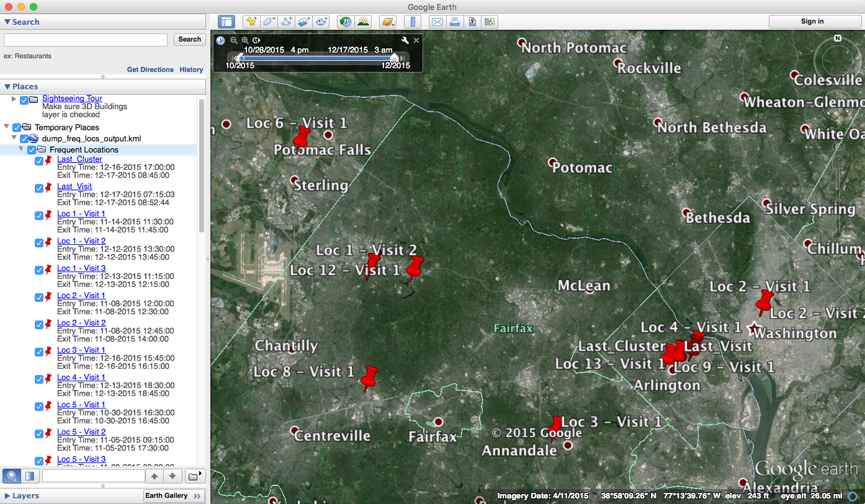The image size is (865, 504).
Task: Click the Search button
Action: pyautogui.click(x=189, y=39)
